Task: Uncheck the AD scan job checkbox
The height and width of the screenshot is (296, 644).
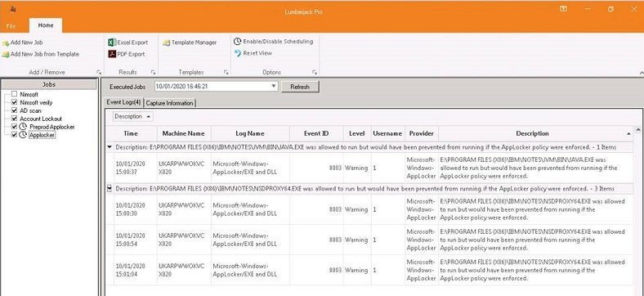Action: pos(15,110)
